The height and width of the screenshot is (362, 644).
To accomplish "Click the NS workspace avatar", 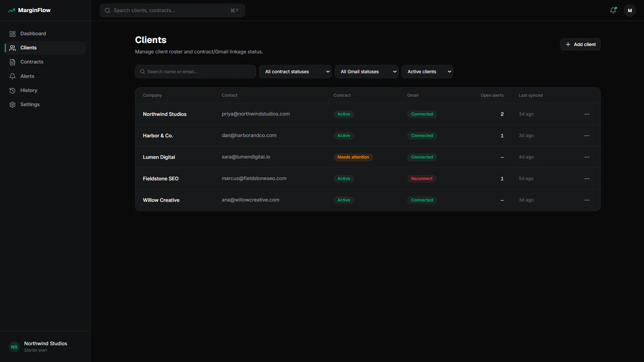I will pos(14,347).
